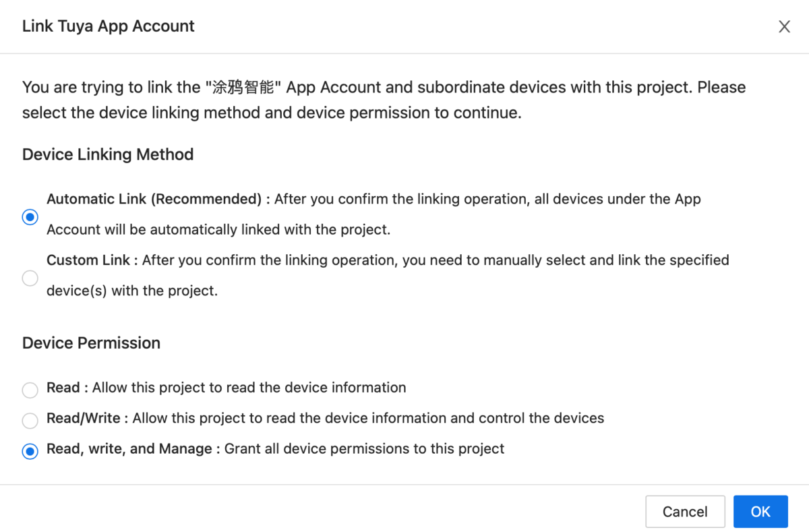
Task: Pick the Read, write, and Manage radio button
Action: tap(30, 451)
